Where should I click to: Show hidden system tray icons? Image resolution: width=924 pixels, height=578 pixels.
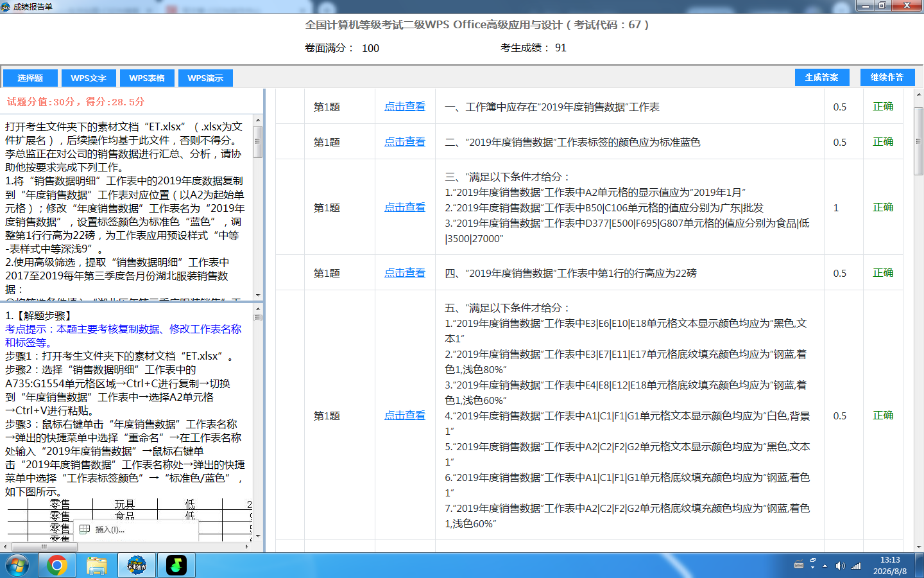(825, 566)
